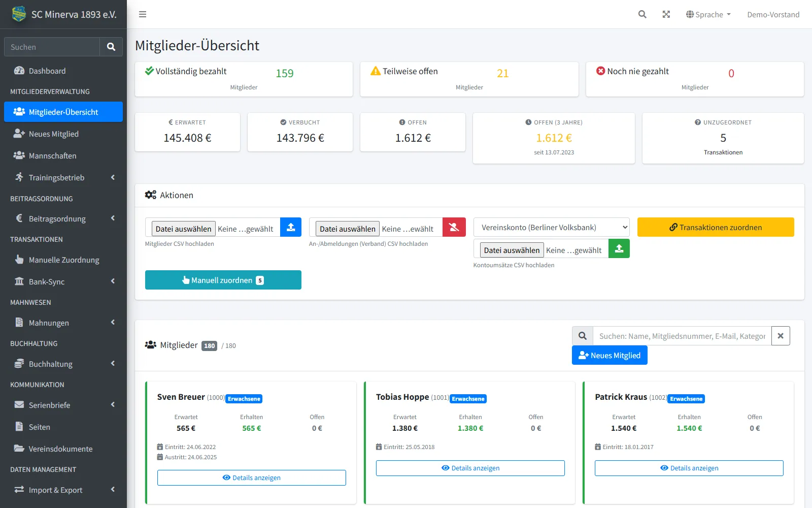Choose file for Kontoumsätze CSV
Screen dimensions: 812x508
pos(512,250)
